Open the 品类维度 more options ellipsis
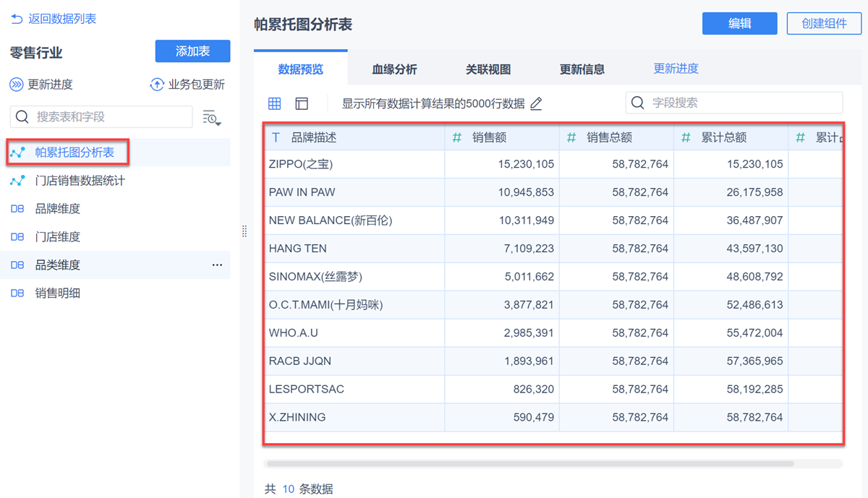The width and height of the screenshot is (868, 498). [x=217, y=265]
